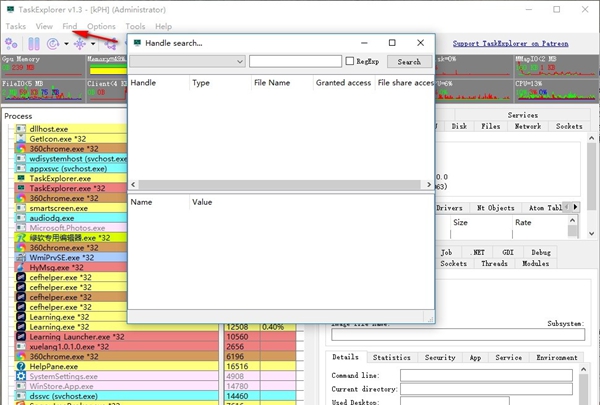Click handle list scroll right arrow
This screenshot has width=600, height=405.
pos(429,185)
